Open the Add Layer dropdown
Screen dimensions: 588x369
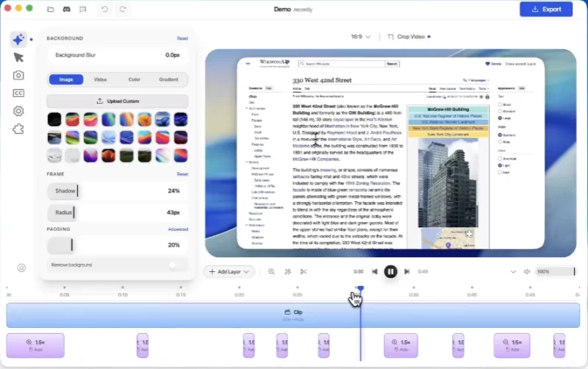click(x=229, y=271)
